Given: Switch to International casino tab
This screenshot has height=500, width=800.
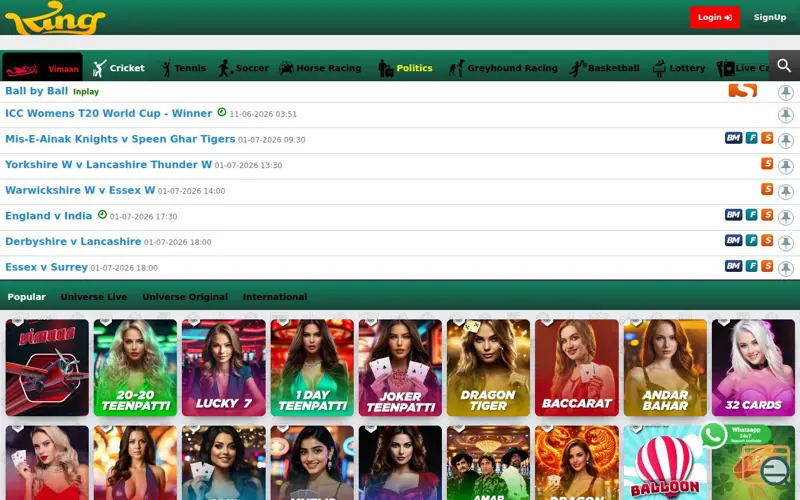Looking at the screenshot, I should tap(275, 296).
